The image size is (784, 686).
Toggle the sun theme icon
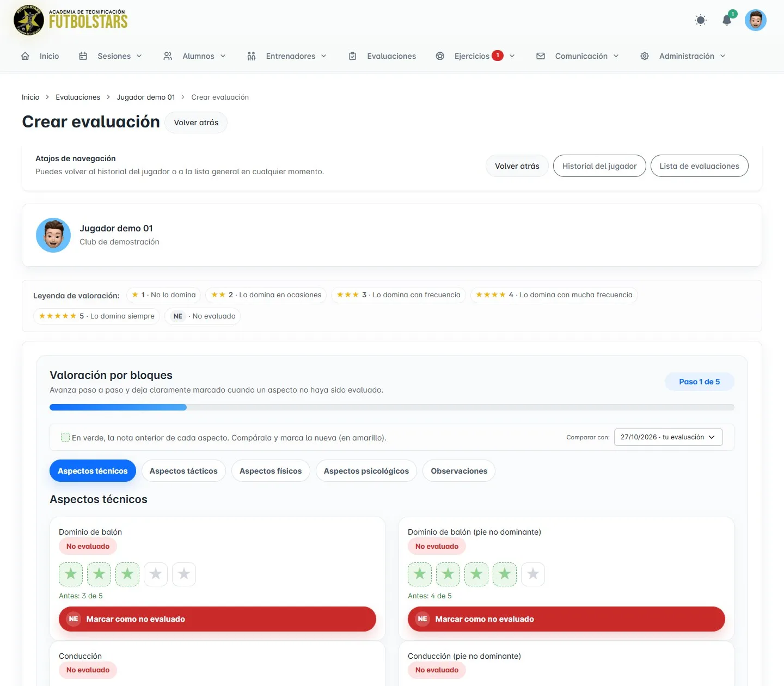pyautogui.click(x=701, y=20)
